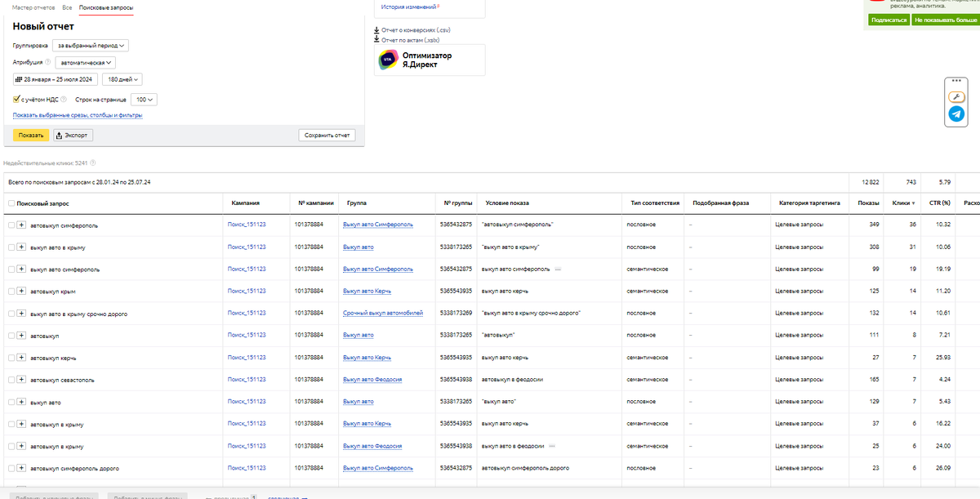Switch to the Мастер отчетов tab
Screen dimensions: 980x499
[33, 7]
